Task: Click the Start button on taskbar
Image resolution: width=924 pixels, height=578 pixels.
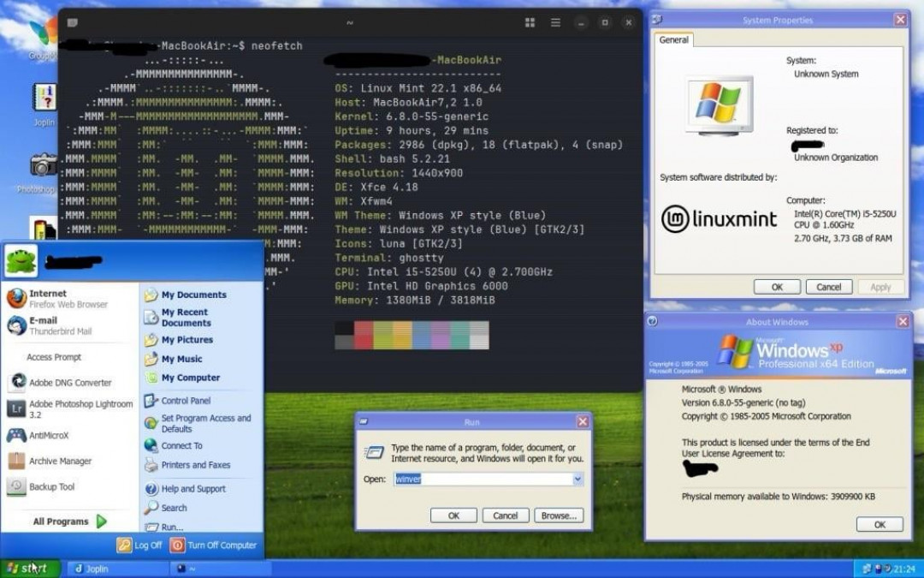Action: tap(30, 569)
